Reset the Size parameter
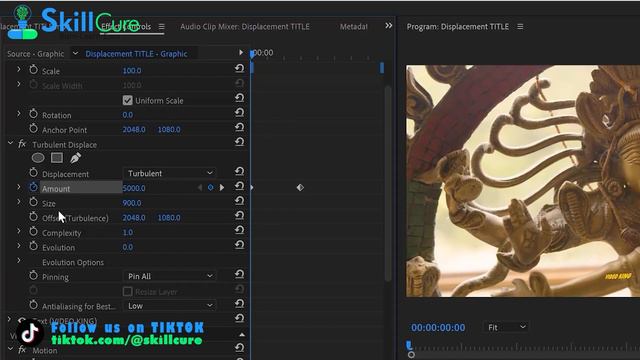The image size is (640, 360). (x=239, y=201)
